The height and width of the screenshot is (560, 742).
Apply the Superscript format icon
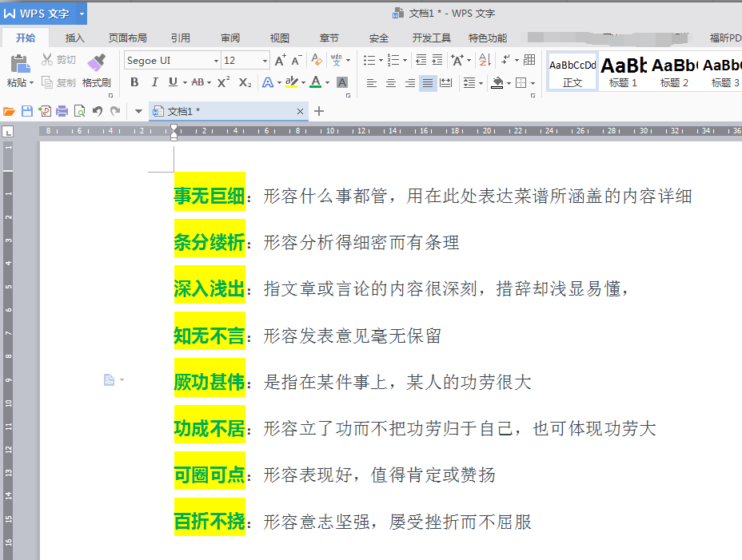point(223,82)
